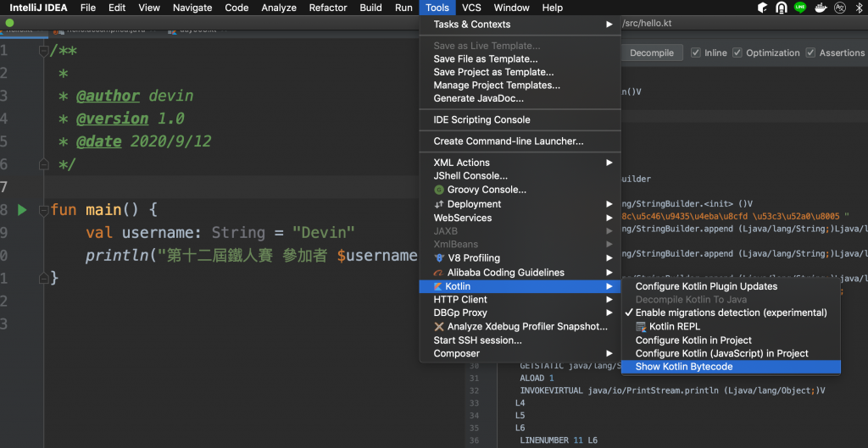Click the Xdebug Profiler Snapshot icon
The image size is (868, 448).
(439, 326)
